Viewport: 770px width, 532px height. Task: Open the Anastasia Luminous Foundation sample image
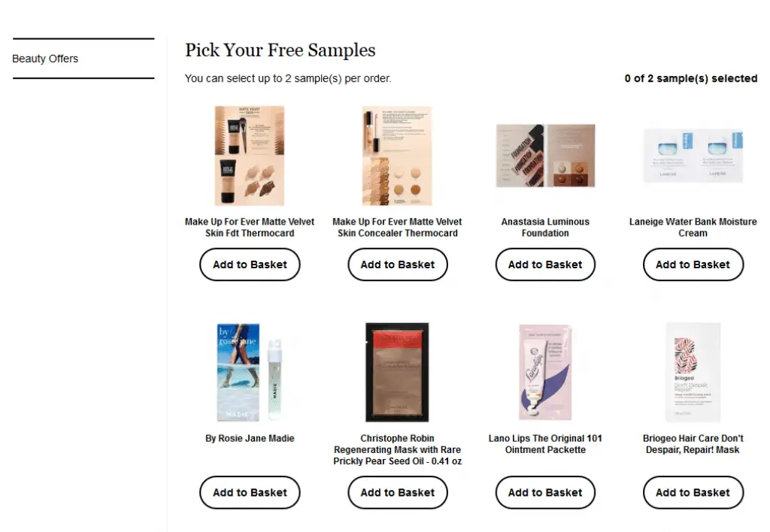pos(545,156)
